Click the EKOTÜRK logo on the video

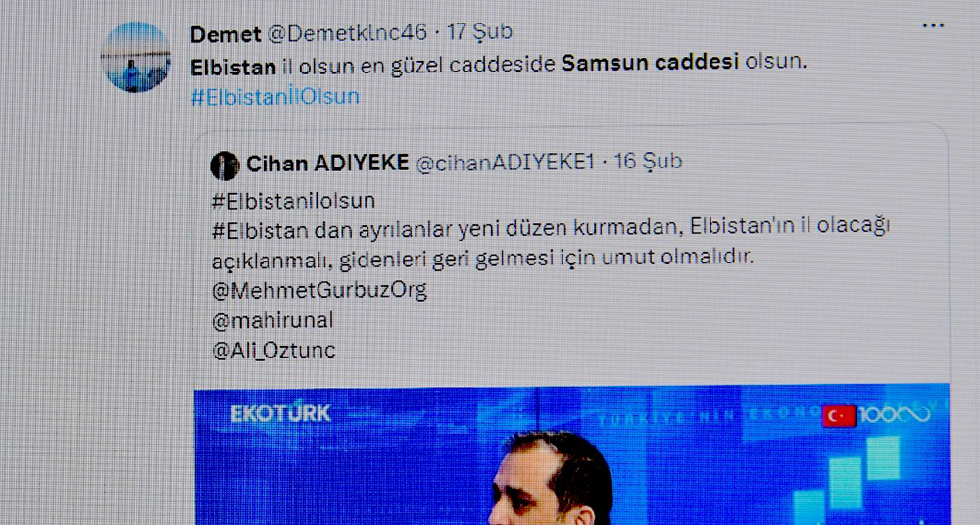point(280,413)
